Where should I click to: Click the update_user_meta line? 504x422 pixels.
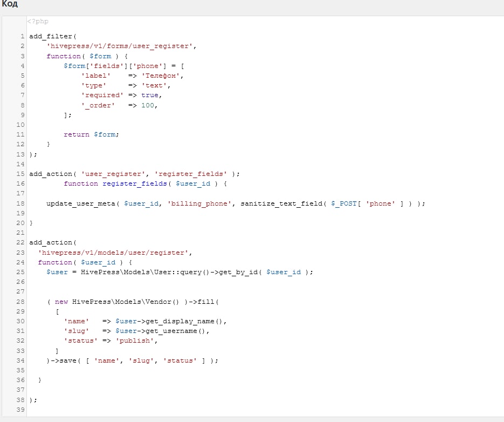point(236,203)
